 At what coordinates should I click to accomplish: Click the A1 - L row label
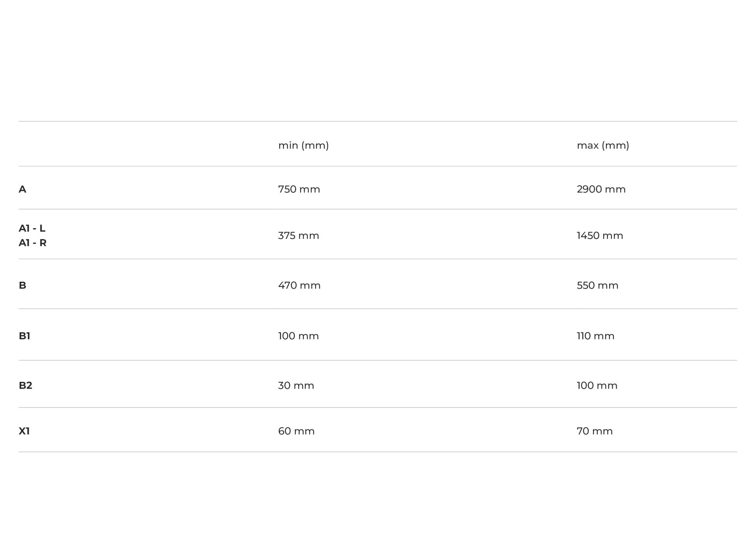coord(32,228)
